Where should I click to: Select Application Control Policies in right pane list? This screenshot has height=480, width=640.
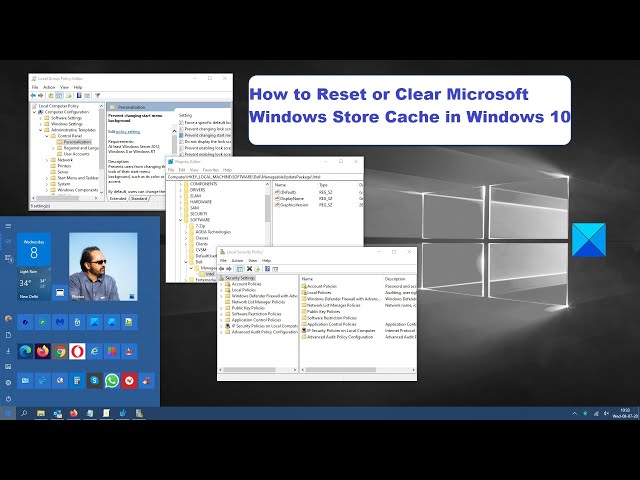pos(329,324)
